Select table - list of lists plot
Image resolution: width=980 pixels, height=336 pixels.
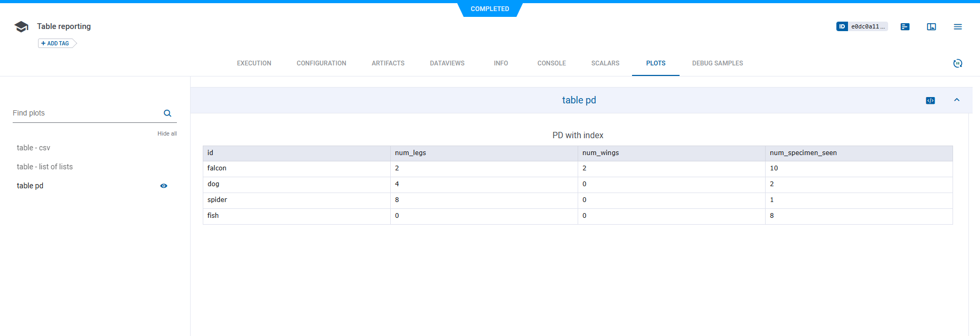(45, 167)
